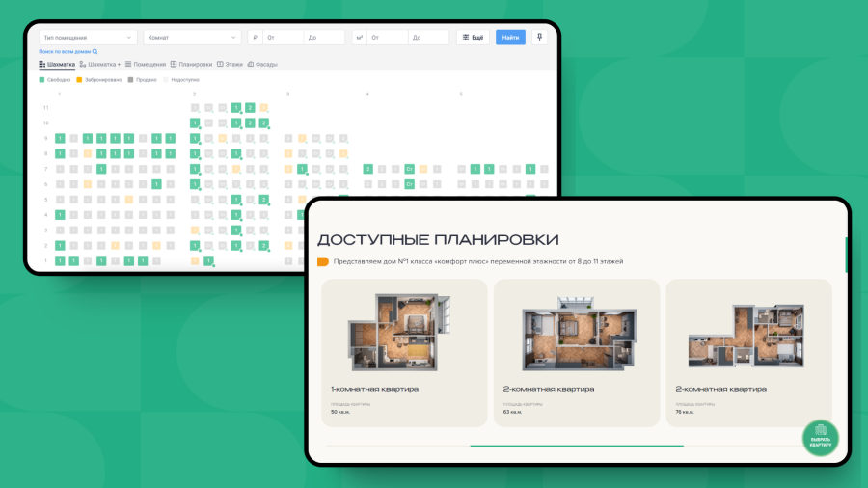Switch to the Этажи tab
The height and width of the screenshot is (488, 868).
[x=230, y=65]
